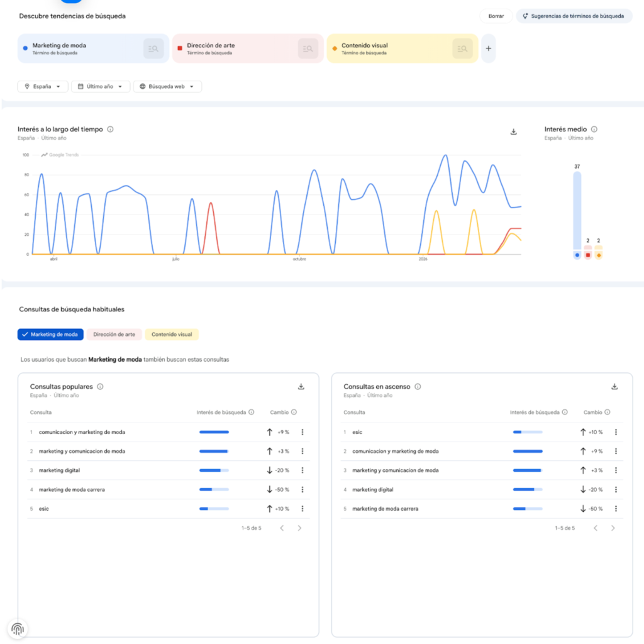Download the Consultas populares list
Viewport: 644px width, 644px height.
pos(301,387)
